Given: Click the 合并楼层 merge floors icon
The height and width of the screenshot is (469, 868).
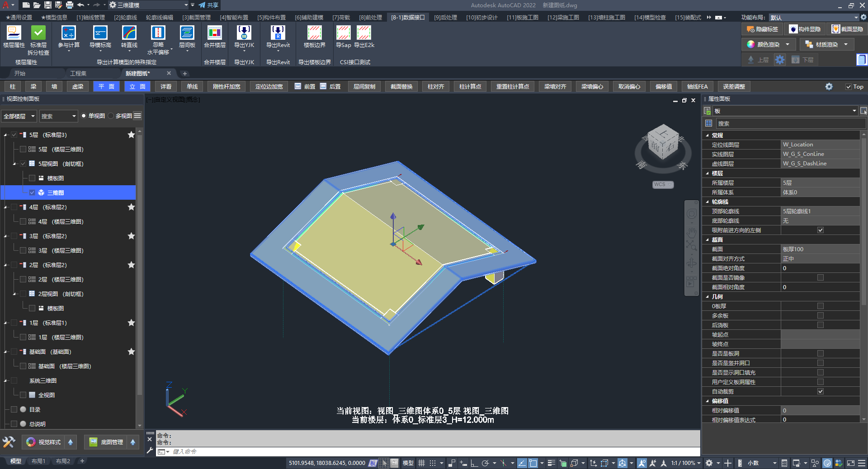Looking at the screenshot, I should point(214,33).
